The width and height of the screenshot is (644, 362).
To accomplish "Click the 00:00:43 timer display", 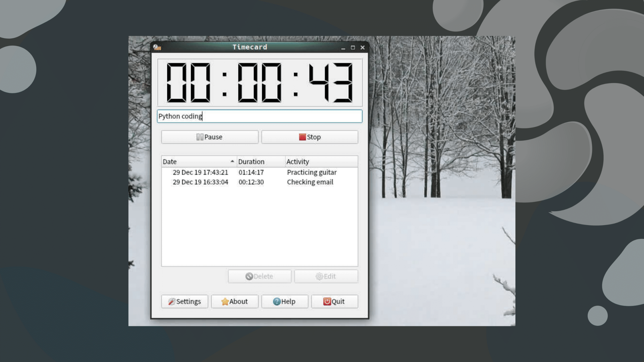I will 260,82.
